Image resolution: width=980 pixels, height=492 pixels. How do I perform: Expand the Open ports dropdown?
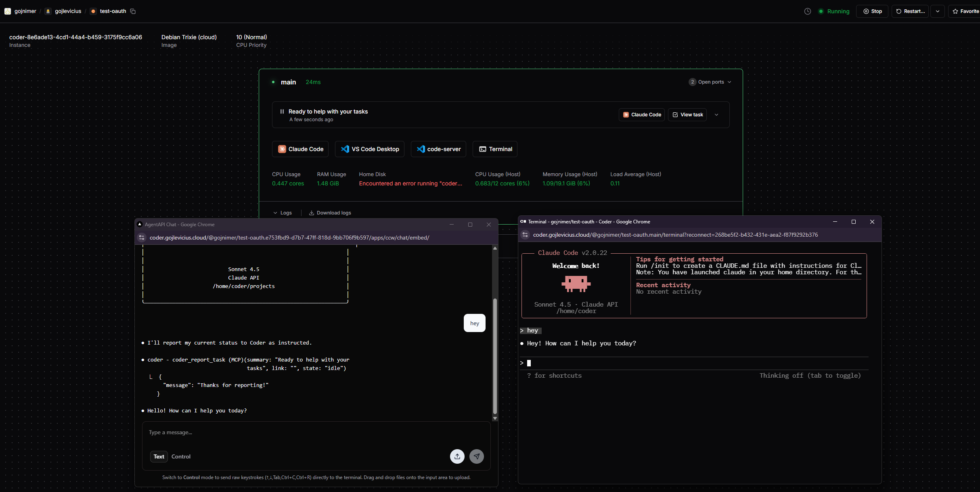pos(710,82)
